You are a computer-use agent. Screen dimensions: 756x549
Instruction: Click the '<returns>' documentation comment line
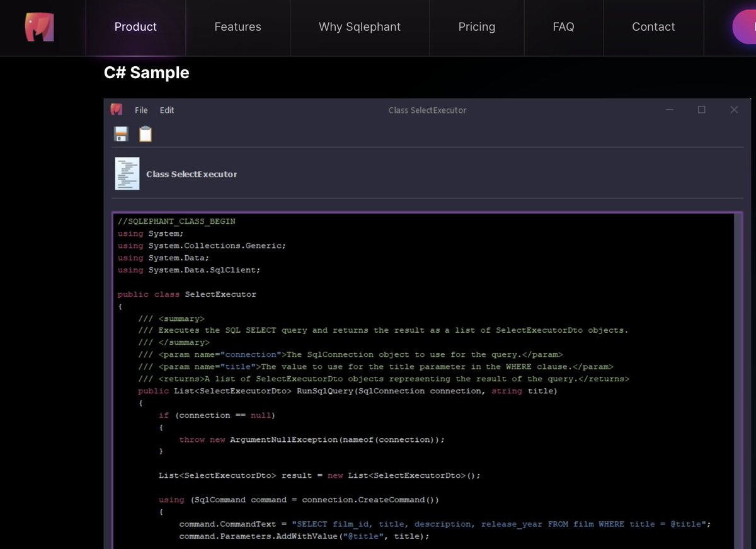[384, 379]
